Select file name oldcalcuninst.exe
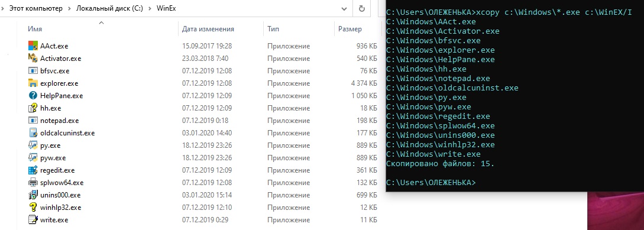 coord(67,133)
